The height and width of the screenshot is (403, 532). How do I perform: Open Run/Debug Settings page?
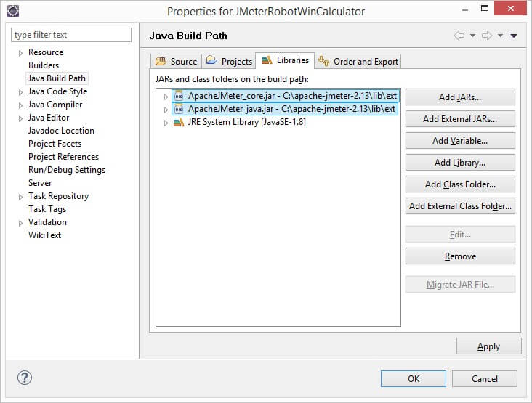pyautogui.click(x=67, y=170)
